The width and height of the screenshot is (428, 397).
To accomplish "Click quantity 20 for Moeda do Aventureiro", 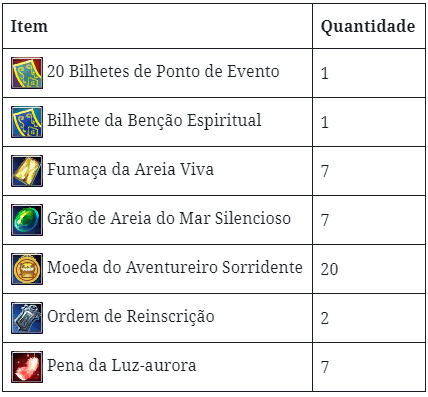I will (x=329, y=269).
